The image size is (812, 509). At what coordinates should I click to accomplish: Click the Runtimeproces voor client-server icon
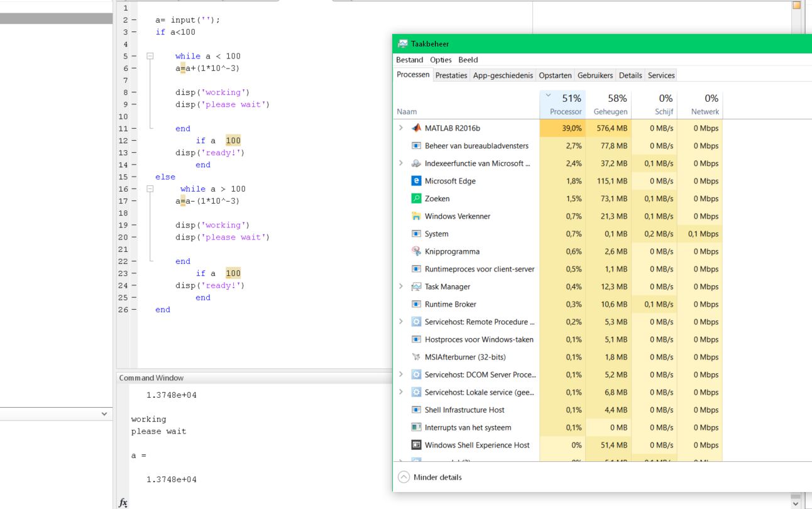pyautogui.click(x=416, y=269)
